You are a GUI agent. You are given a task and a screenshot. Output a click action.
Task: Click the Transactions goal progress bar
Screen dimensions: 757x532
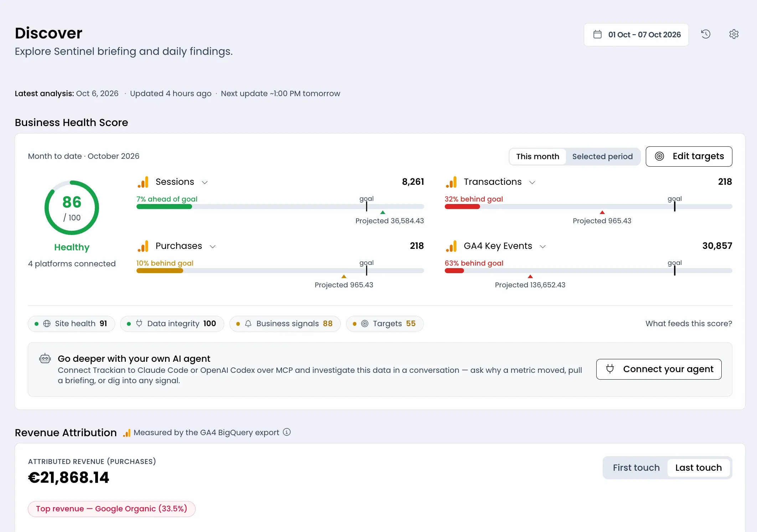pos(588,207)
